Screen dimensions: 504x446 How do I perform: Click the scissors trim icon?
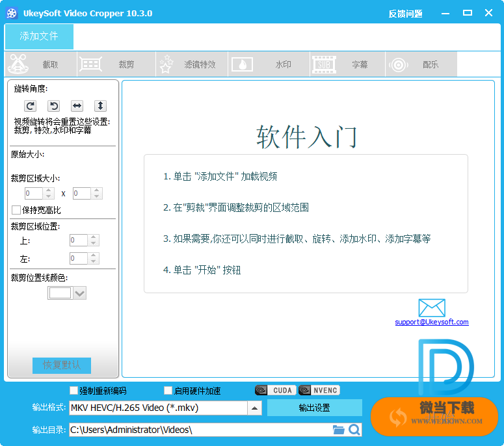[x=18, y=64]
